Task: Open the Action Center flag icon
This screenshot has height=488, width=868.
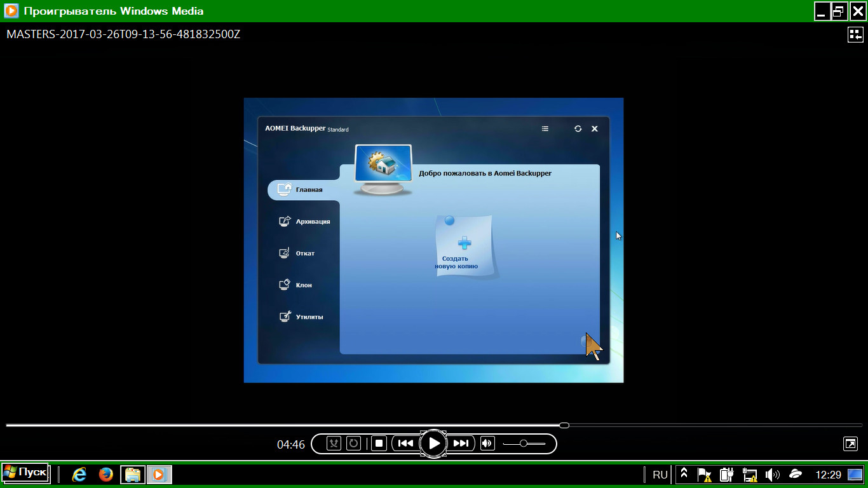Action: [x=704, y=475]
